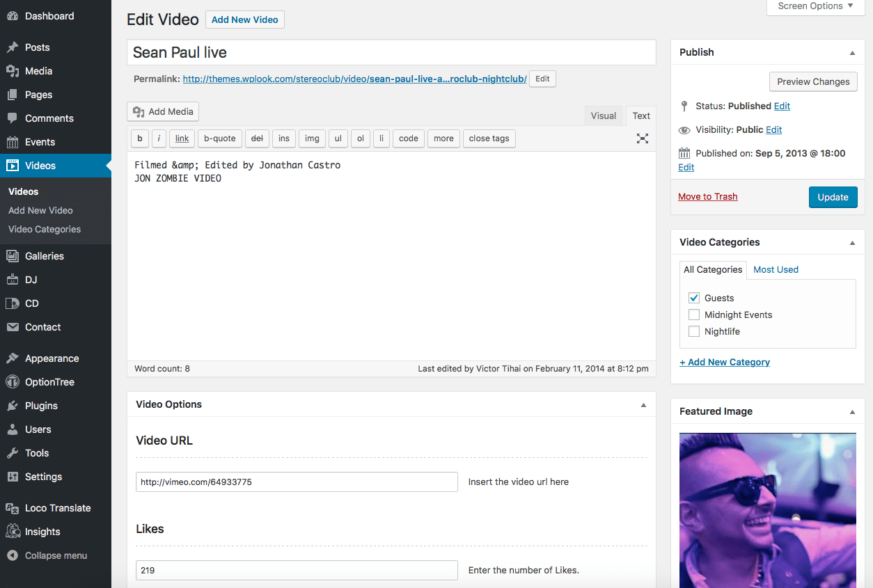Open Add New Video submenu item
This screenshot has height=588, width=873.
[x=40, y=210]
